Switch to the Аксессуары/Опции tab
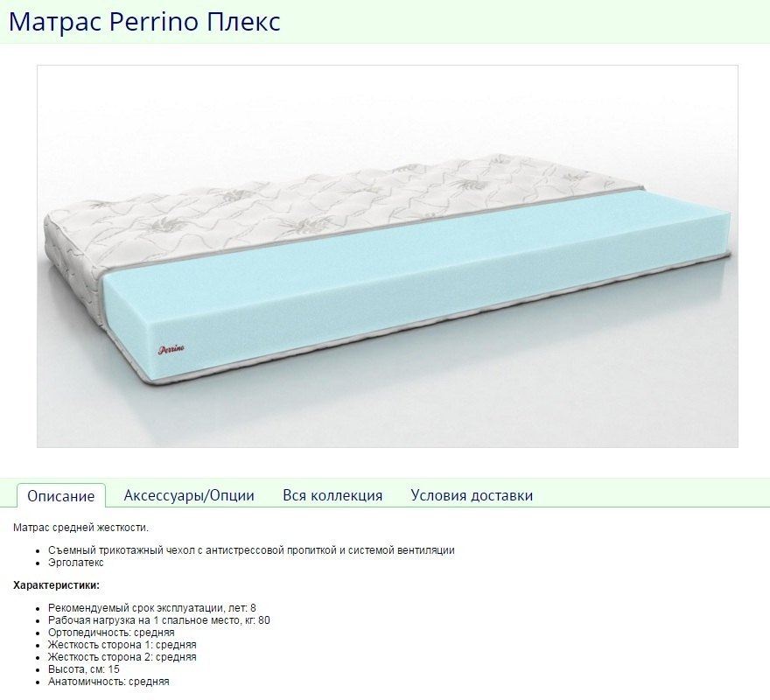Screen dimensions: 770x700 189,495
